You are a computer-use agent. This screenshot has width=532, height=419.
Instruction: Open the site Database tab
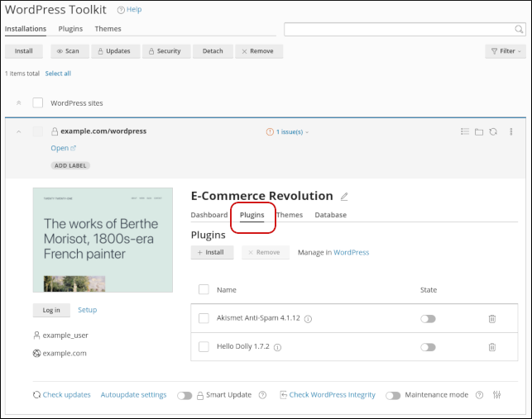pyautogui.click(x=330, y=215)
